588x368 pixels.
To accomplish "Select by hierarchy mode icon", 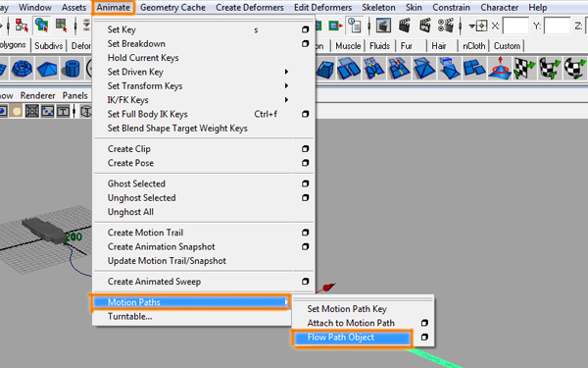I will pos(22,26).
